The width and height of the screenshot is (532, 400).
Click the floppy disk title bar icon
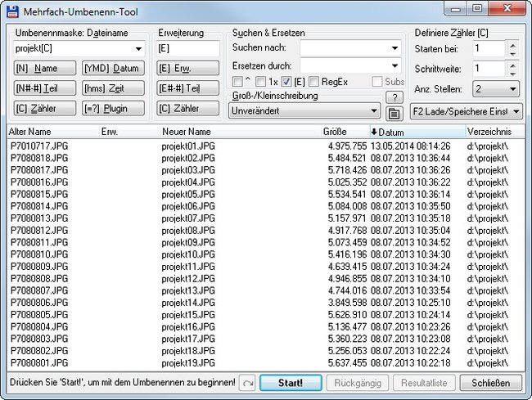tap(12, 11)
